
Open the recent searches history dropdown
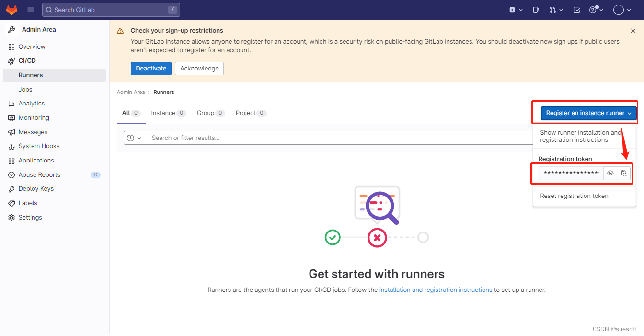(x=135, y=138)
